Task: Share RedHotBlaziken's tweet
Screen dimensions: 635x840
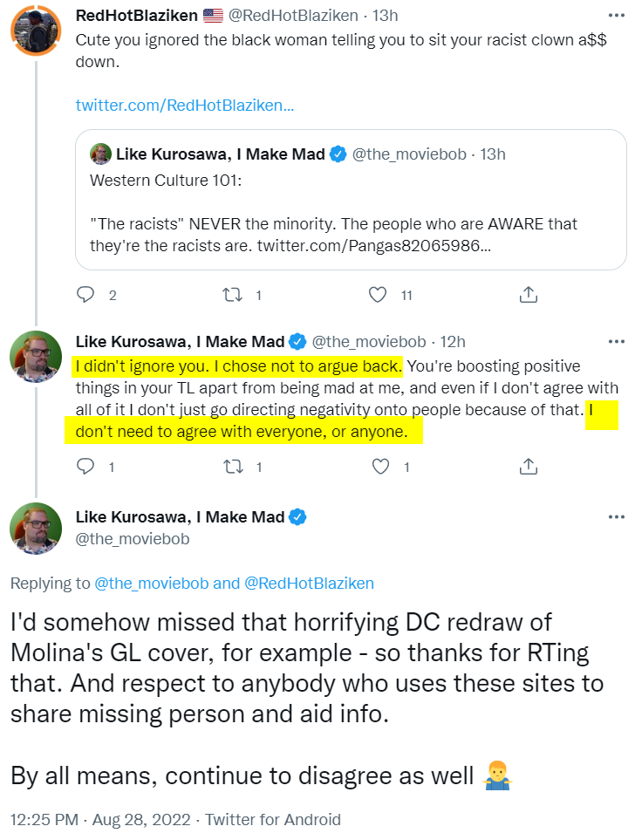Action: coord(528,295)
